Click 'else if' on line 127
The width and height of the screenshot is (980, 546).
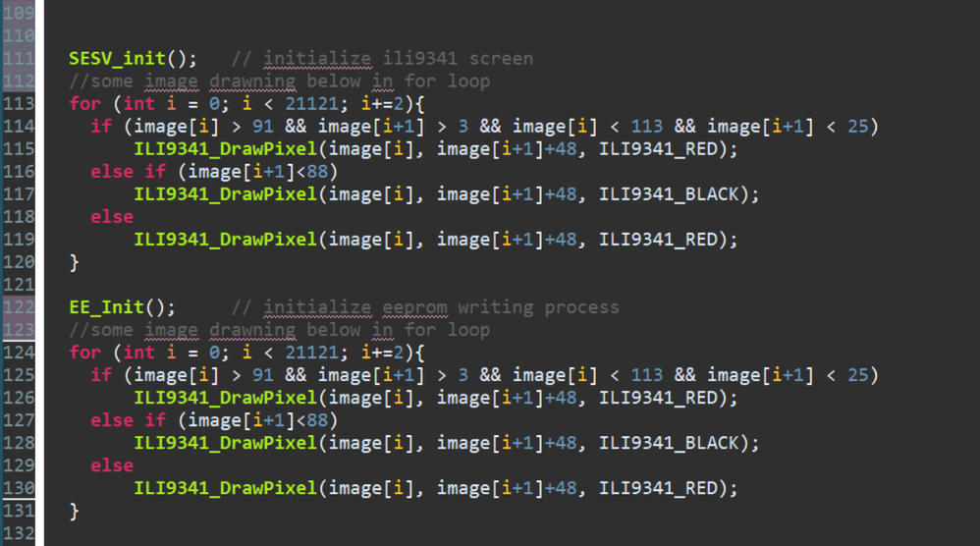click(128, 419)
